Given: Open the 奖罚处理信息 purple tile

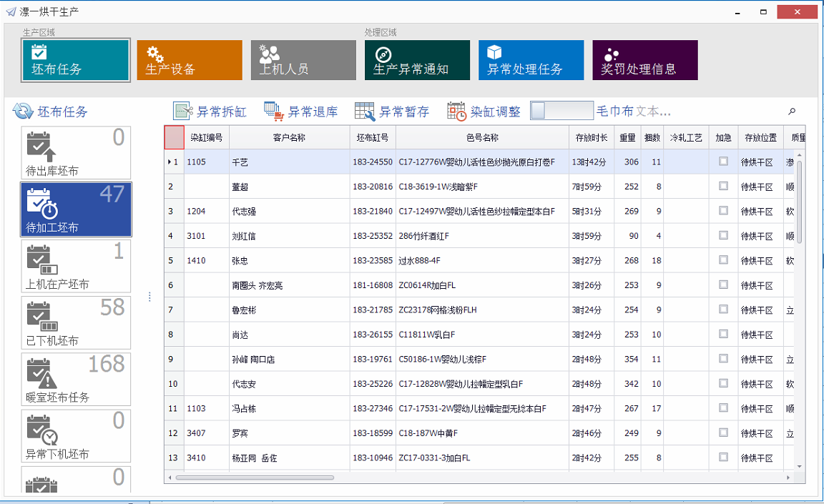Looking at the screenshot, I should coord(644,60).
